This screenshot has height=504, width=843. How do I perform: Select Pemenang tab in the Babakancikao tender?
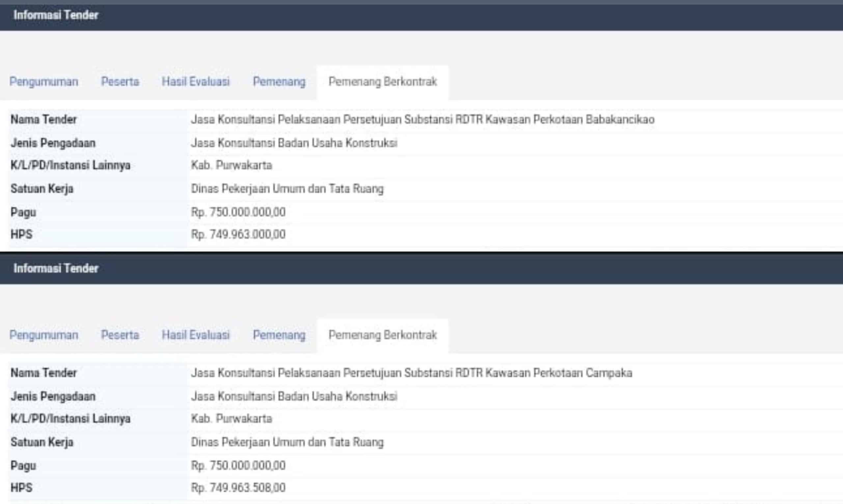pyautogui.click(x=279, y=82)
